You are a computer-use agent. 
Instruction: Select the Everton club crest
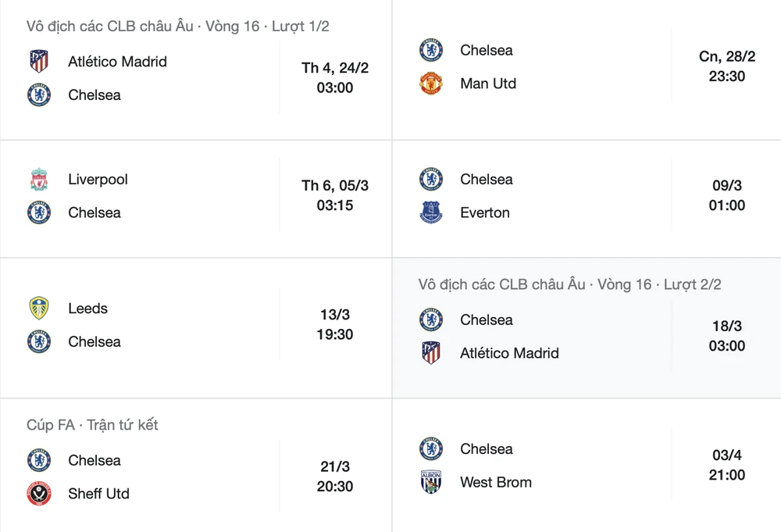431,212
